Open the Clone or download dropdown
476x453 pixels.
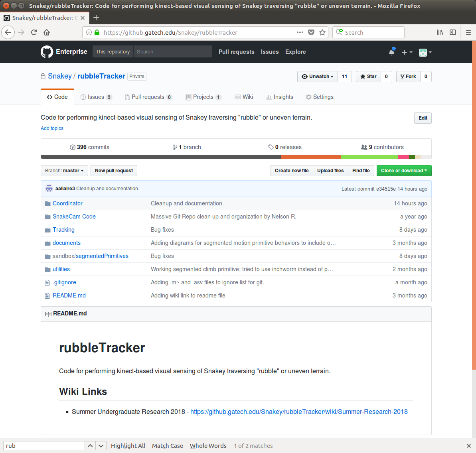click(x=404, y=171)
